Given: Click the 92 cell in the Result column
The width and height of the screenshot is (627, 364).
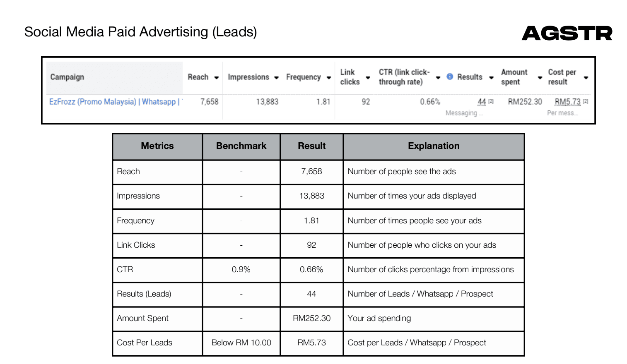Looking at the screenshot, I should pos(312,245).
